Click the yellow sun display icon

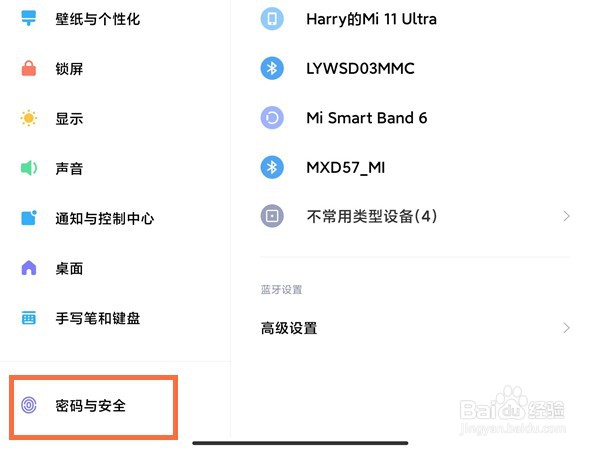tap(29, 118)
